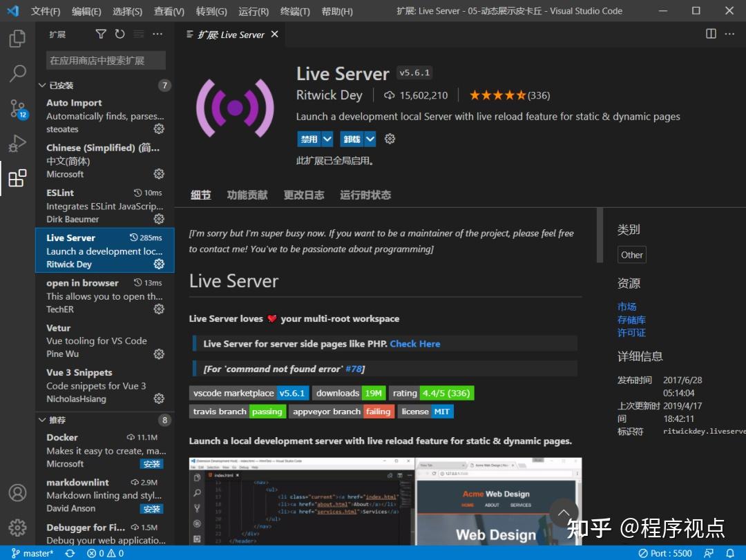Open the Manage gear in the bottom left

click(17, 527)
